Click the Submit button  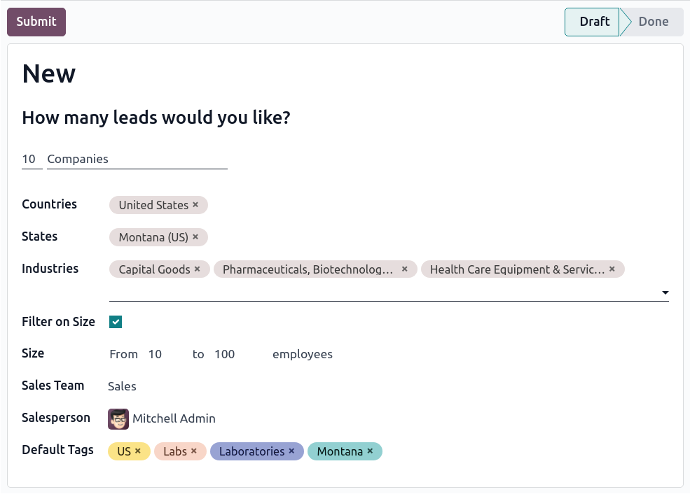(37, 22)
